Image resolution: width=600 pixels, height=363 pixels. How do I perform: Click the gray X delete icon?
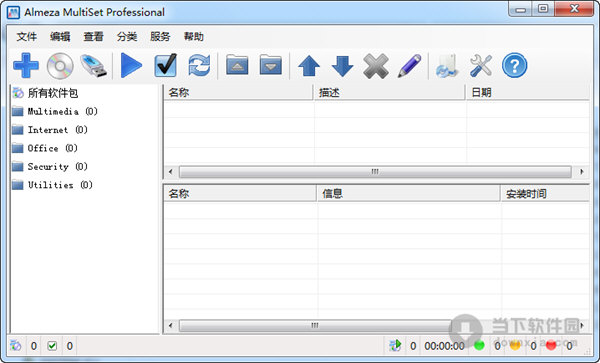click(376, 66)
